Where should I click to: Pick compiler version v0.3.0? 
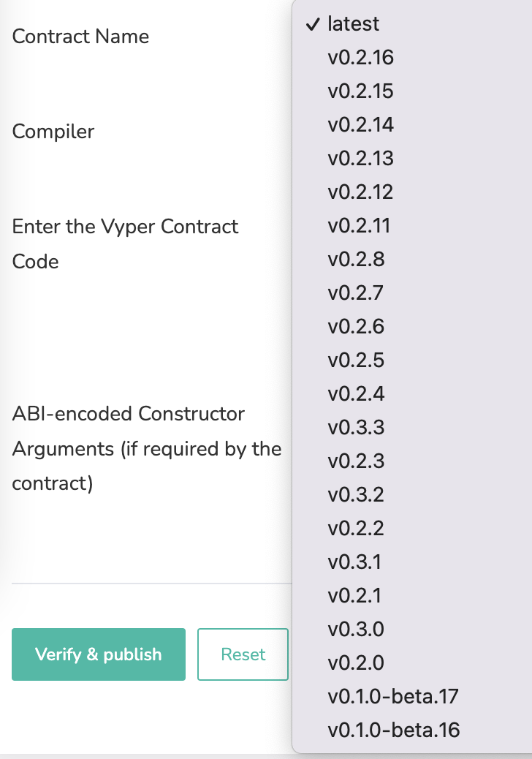coord(356,629)
